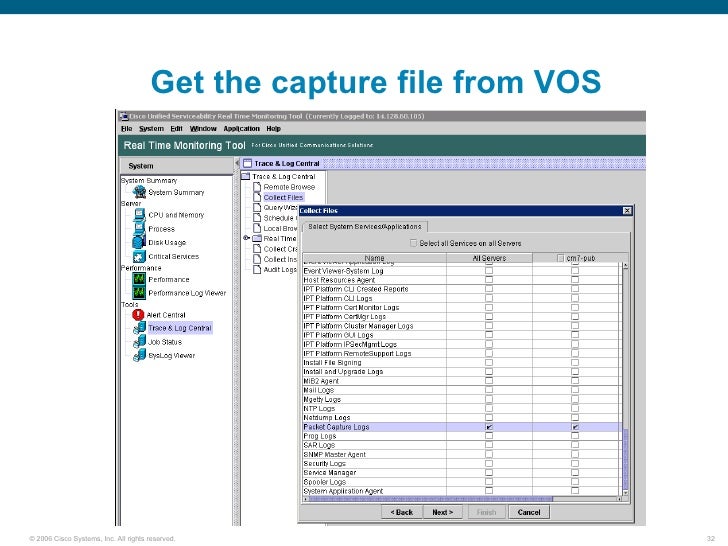Click the Collect Crash Dump document icon
This screenshot has height=546, width=728.
click(x=257, y=249)
